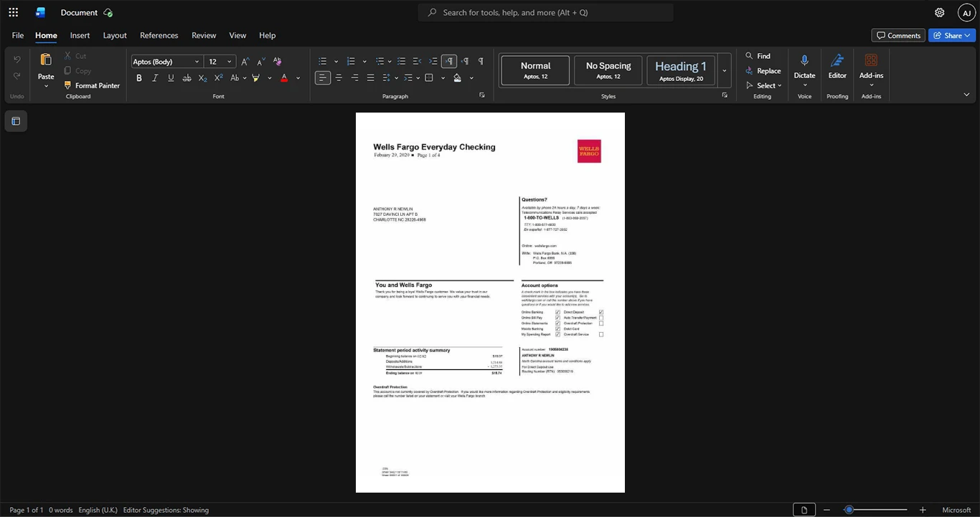The width and height of the screenshot is (980, 517).
Task: Increase paragraph indent
Action: (x=433, y=62)
